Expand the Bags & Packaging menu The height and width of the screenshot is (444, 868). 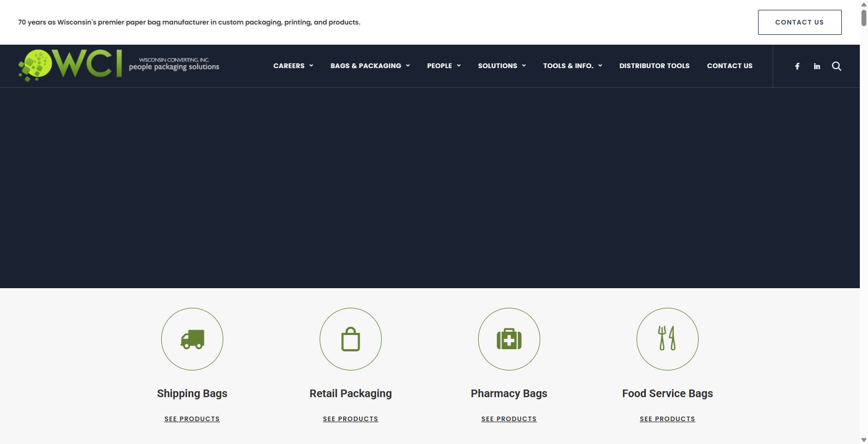pyautogui.click(x=370, y=65)
